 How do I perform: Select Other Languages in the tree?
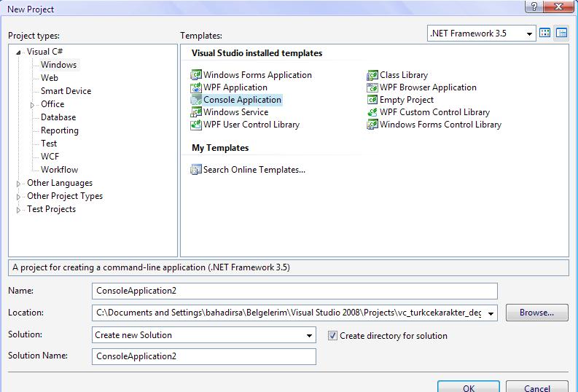click(x=60, y=183)
